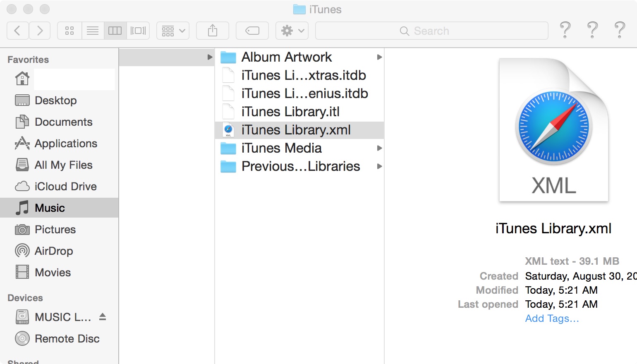The width and height of the screenshot is (637, 364).
Task: Open the item arrangement dropdown
Action: coord(173,31)
